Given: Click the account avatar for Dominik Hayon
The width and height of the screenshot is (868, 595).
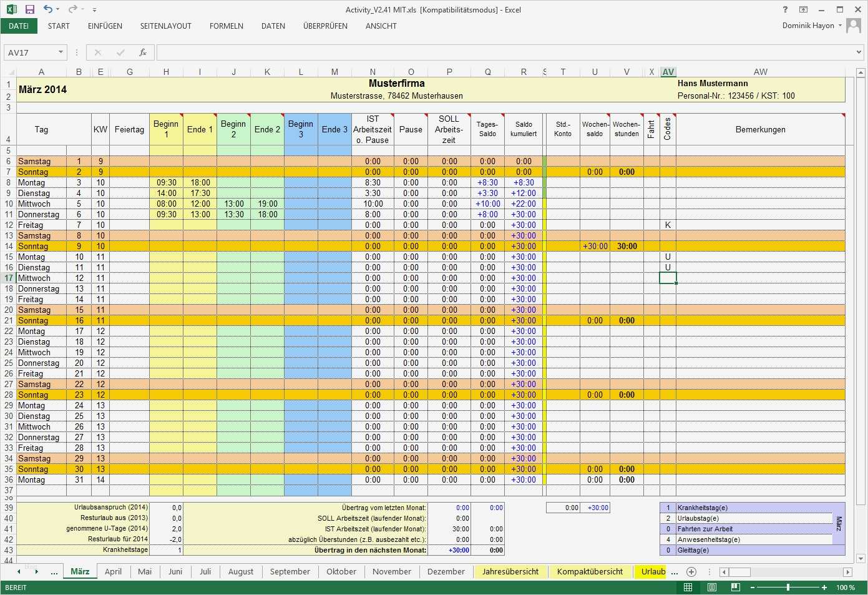Looking at the screenshot, I should coord(852,26).
